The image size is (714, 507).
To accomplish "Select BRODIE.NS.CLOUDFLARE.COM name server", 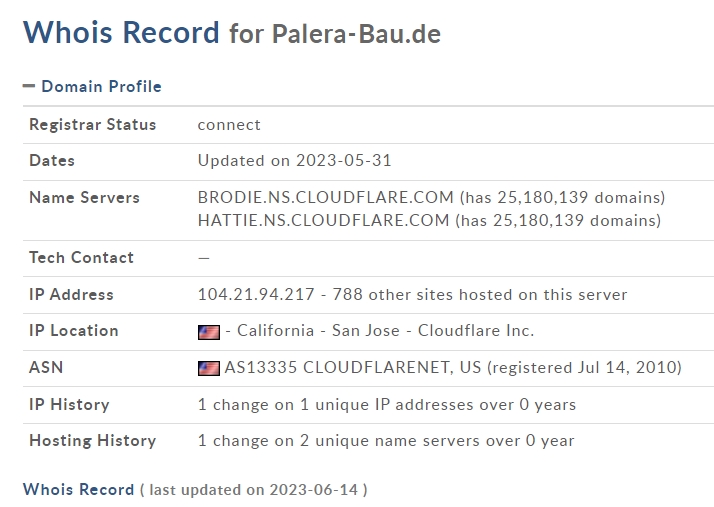I will [x=323, y=198].
